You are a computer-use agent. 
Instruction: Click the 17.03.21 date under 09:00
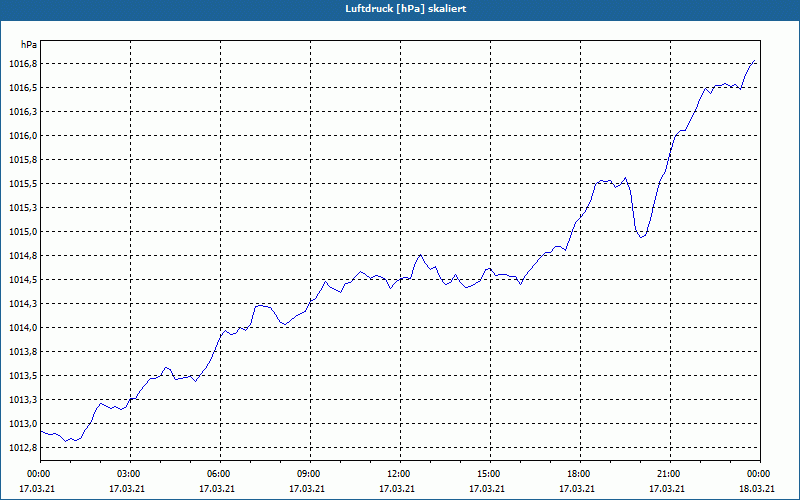tap(307, 489)
